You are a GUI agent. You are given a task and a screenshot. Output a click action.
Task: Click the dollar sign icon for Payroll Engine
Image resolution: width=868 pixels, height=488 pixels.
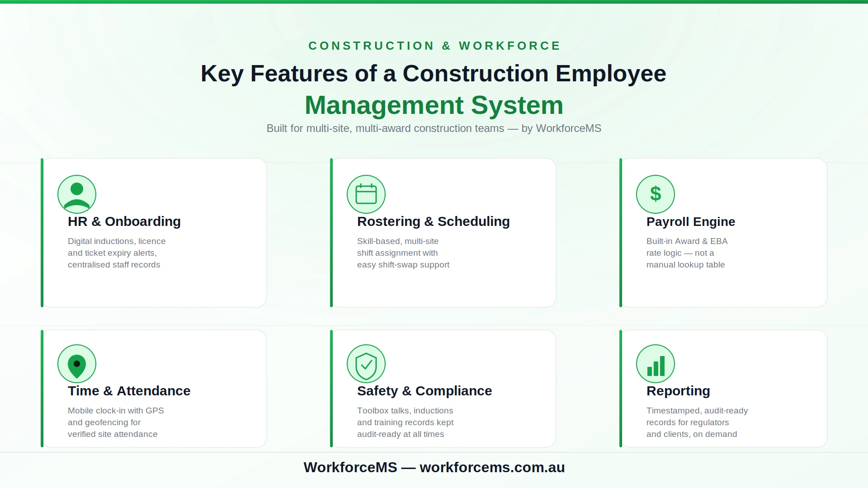[x=656, y=194]
